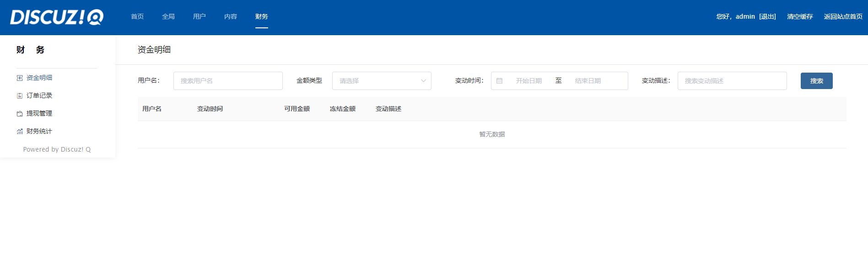868x253 pixels.
Task: Click the 退出 logout link
Action: click(x=767, y=16)
